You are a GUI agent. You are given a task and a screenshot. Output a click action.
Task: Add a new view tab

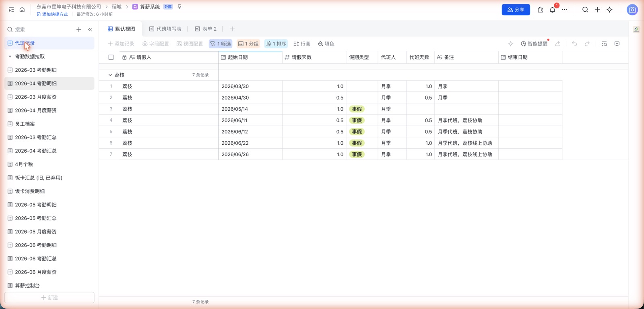(x=232, y=29)
